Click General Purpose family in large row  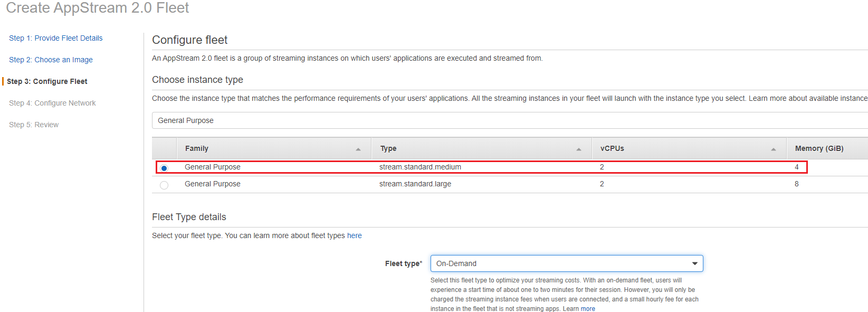(213, 184)
